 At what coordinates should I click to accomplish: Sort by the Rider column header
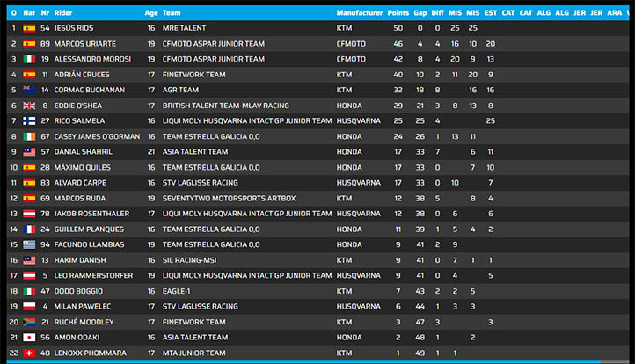pos(63,13)
